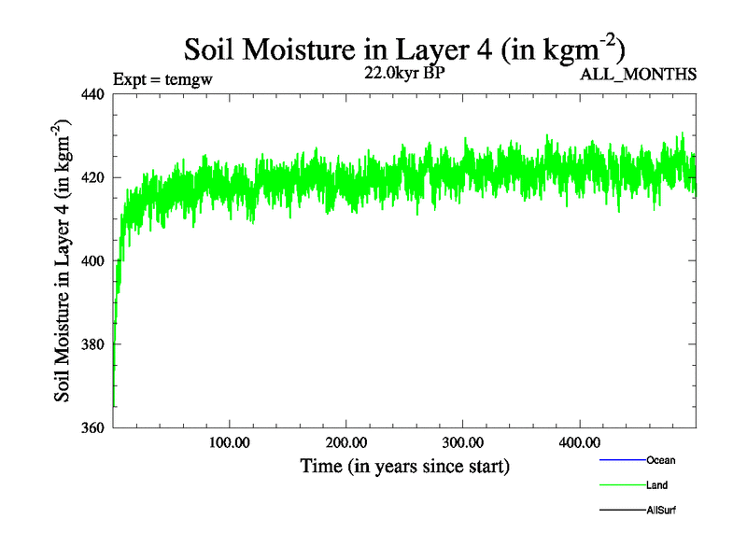Click the blue Ocean legend line
747x560 pixels.
click(x=621, y=460)
